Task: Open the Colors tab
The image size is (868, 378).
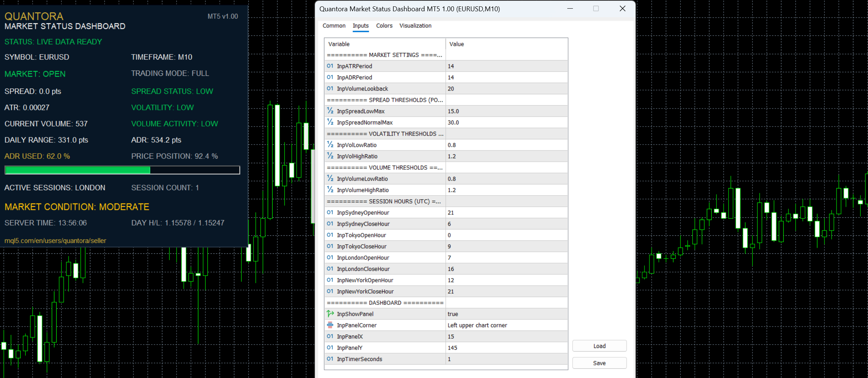Action: pos(384,26)
